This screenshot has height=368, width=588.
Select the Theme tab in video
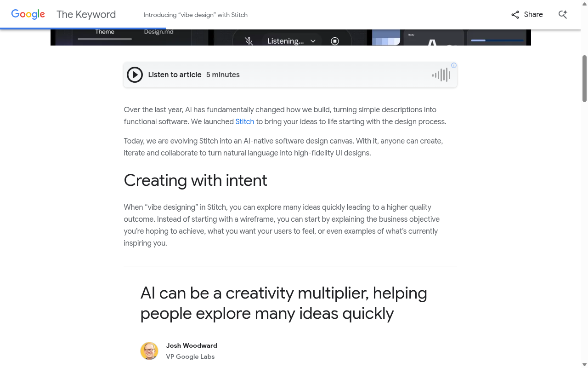(x=105, y=32)
